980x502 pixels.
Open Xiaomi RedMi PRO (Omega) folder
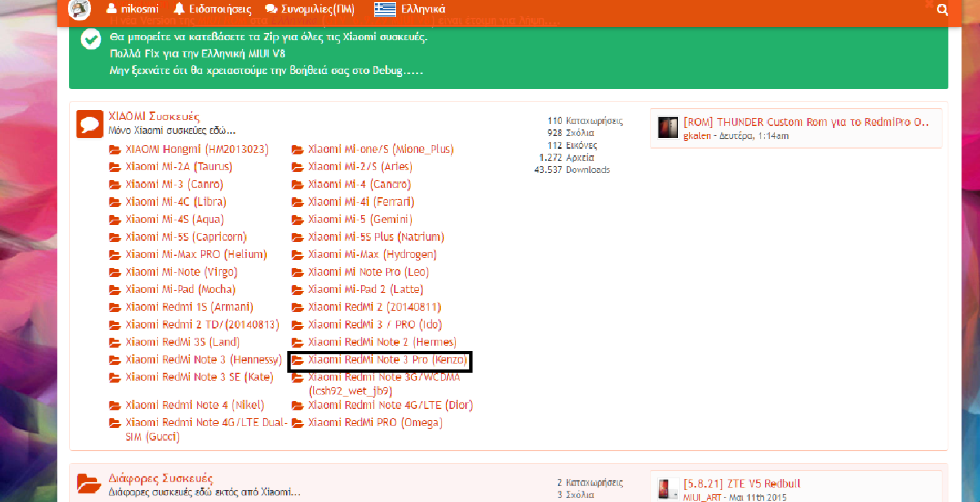pos(376,422)
